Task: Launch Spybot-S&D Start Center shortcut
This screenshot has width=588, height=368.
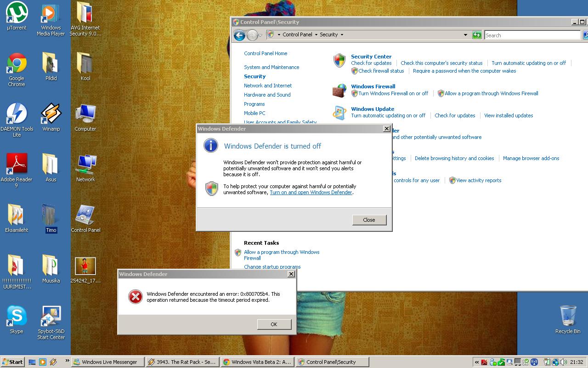Action: (x=51, y=316)
